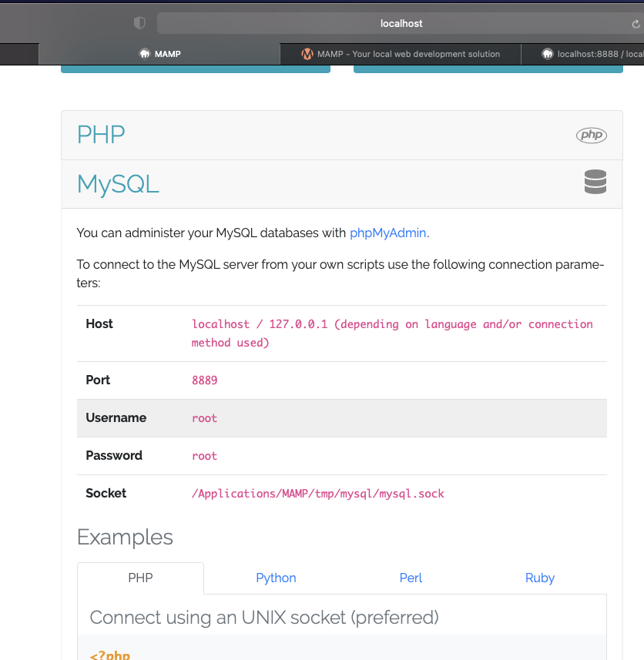This screenshot has width=644, height=660.
Task: Select the Ruby examples tab
Action: [x=539, y=578]
